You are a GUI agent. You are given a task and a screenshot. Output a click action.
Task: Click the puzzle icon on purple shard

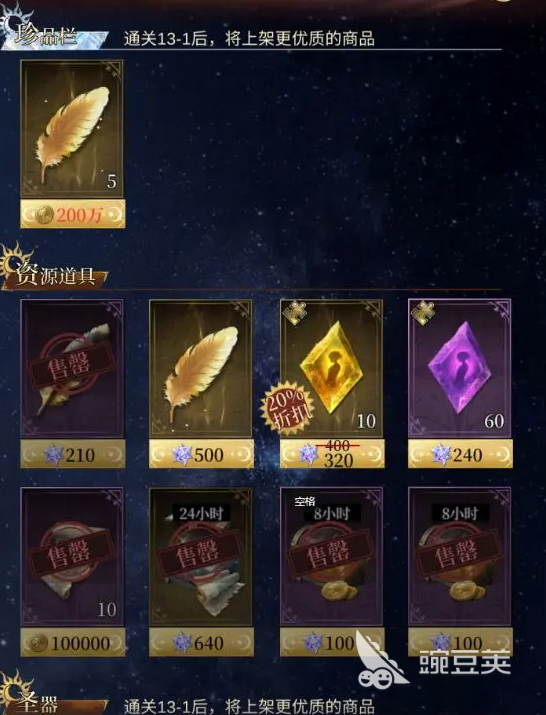(422, 313)
